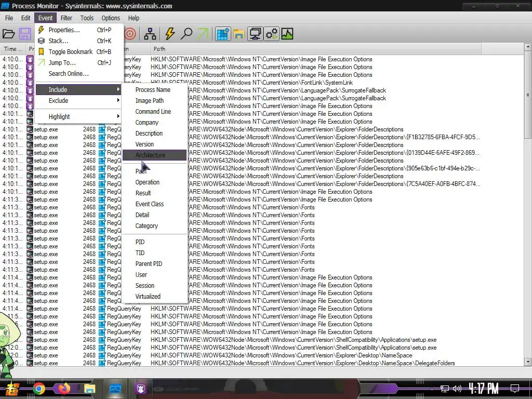Include by Company

pyautogui.click(x=154, y=122)
